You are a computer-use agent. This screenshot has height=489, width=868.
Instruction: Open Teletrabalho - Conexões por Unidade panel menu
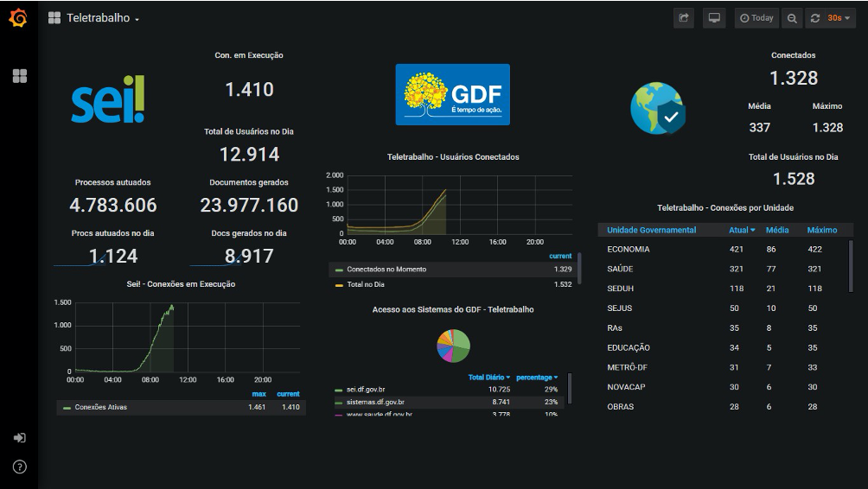pos(725,208)
